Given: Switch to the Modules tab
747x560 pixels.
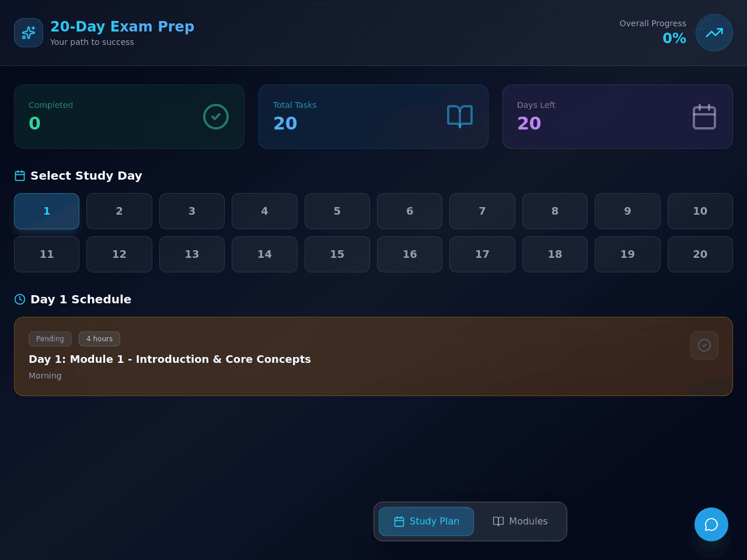Looking at the screenshot, I should (520, 521).
